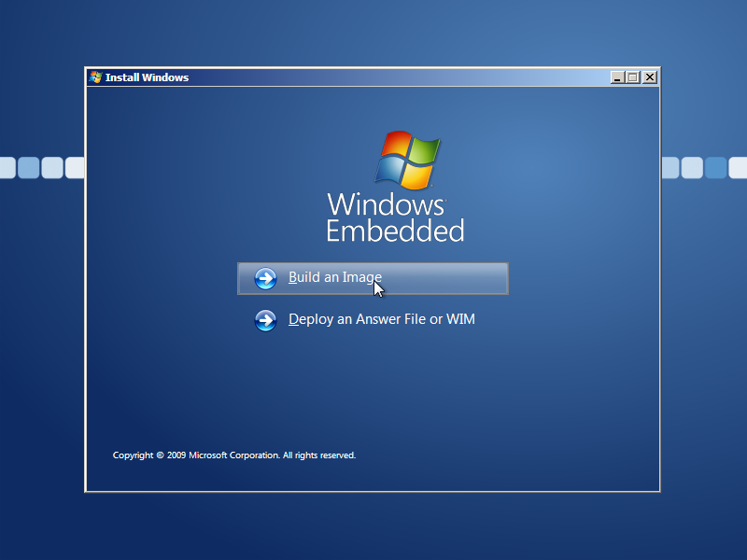Click the arrow icon beside Deploy an Answer File
747x560 pixels.
click(265, 320)
